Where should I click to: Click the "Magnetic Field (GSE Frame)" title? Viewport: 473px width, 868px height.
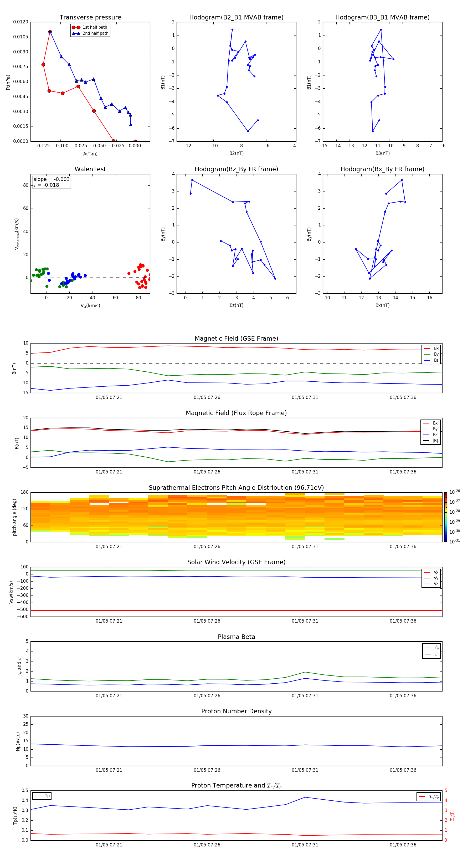(x=236, y=339)
